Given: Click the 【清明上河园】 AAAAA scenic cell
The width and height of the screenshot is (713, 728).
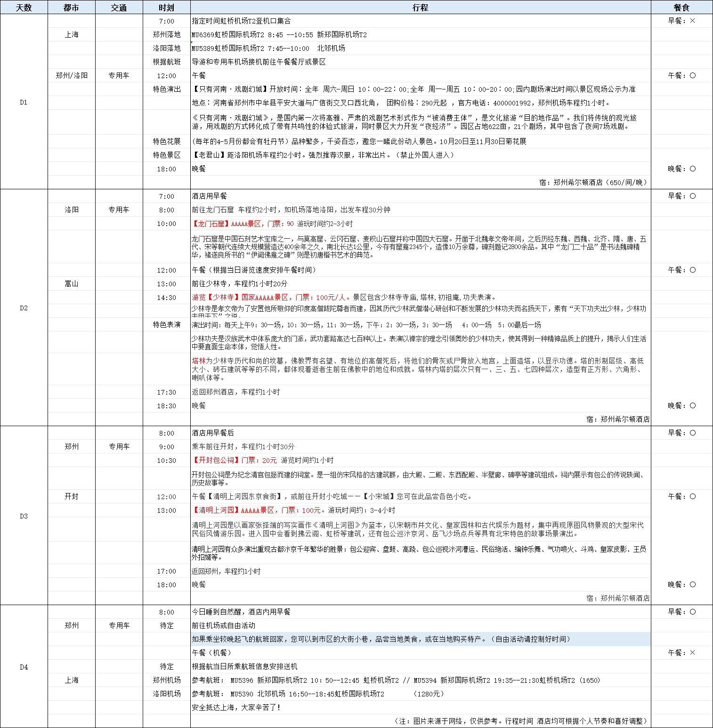Looking at the screenshot, I should [x=293, y=510].
